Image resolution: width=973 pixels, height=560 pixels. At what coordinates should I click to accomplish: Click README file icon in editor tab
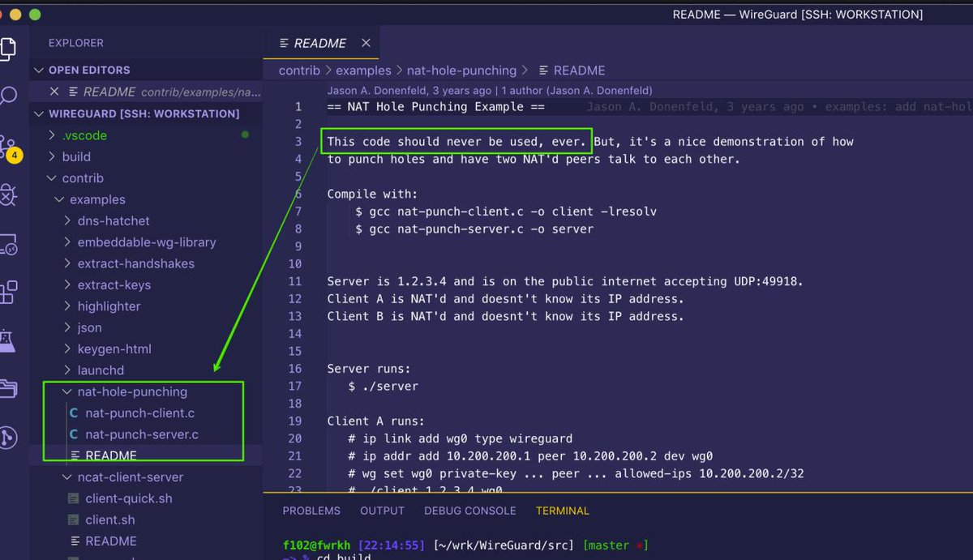[283, 43]
